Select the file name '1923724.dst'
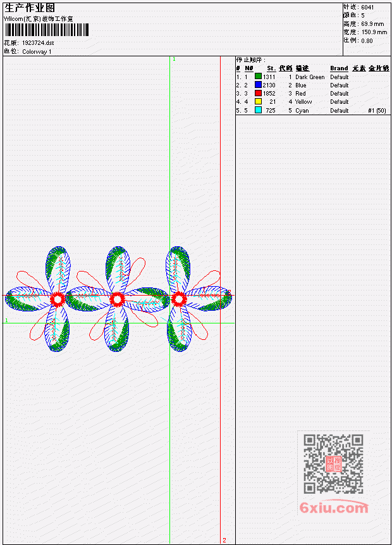The width and height of the screenshot is (392, 545). click(38, 43)
